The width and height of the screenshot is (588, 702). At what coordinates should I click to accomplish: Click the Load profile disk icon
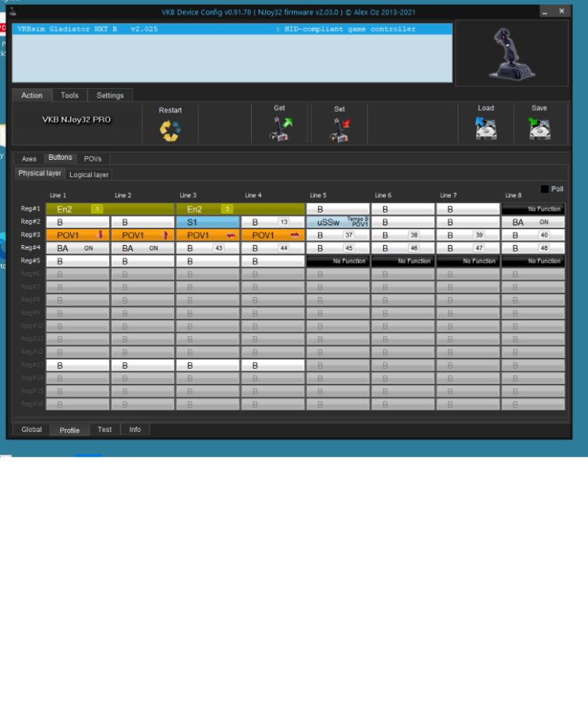(x=486, y=129)
